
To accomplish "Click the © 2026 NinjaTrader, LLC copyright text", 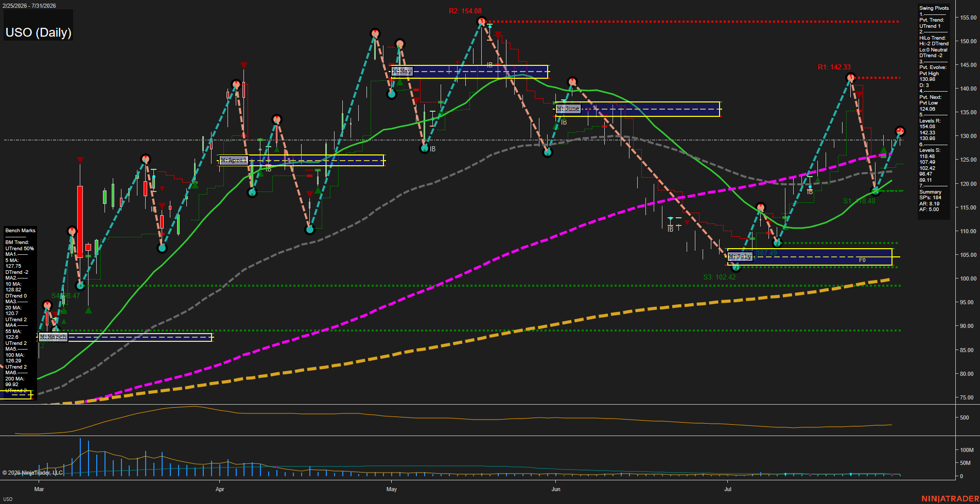I will click(x=32, y=473).
